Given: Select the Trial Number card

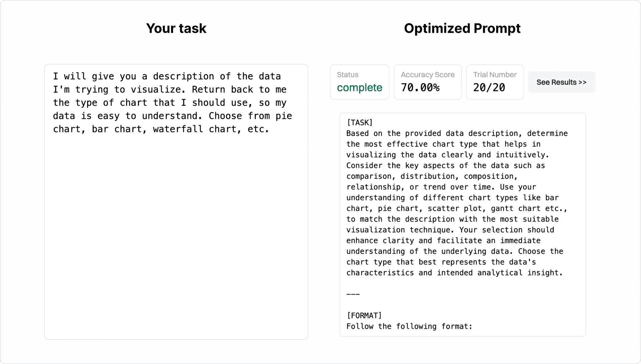Looking at the screenshot, I should pyautogui.click(x=495, y=82).
